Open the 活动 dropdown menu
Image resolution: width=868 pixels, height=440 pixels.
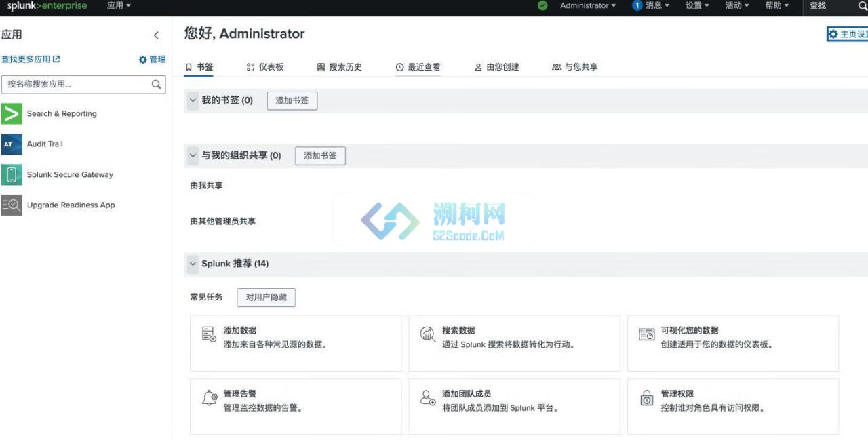point(737,5)
